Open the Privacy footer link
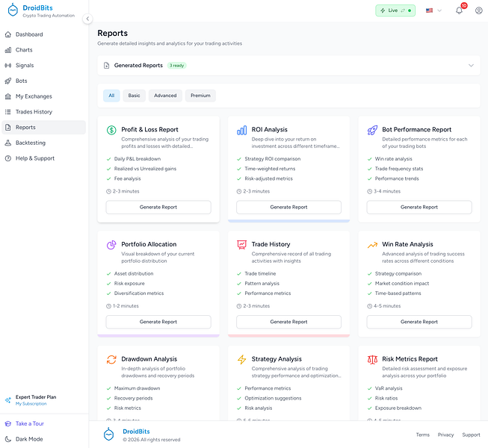 (x=445, y=435)
